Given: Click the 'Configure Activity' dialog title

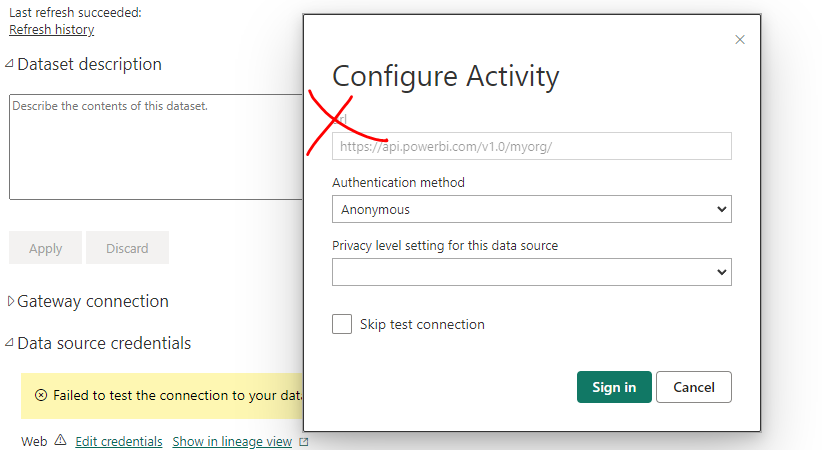Looking at the screenshot, I should point(446,77).
